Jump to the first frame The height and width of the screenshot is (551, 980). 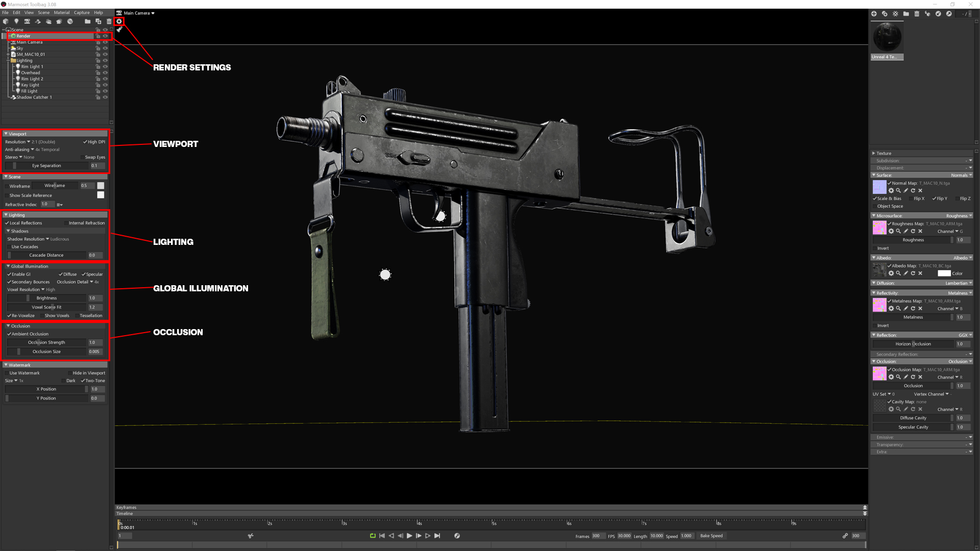382,536
